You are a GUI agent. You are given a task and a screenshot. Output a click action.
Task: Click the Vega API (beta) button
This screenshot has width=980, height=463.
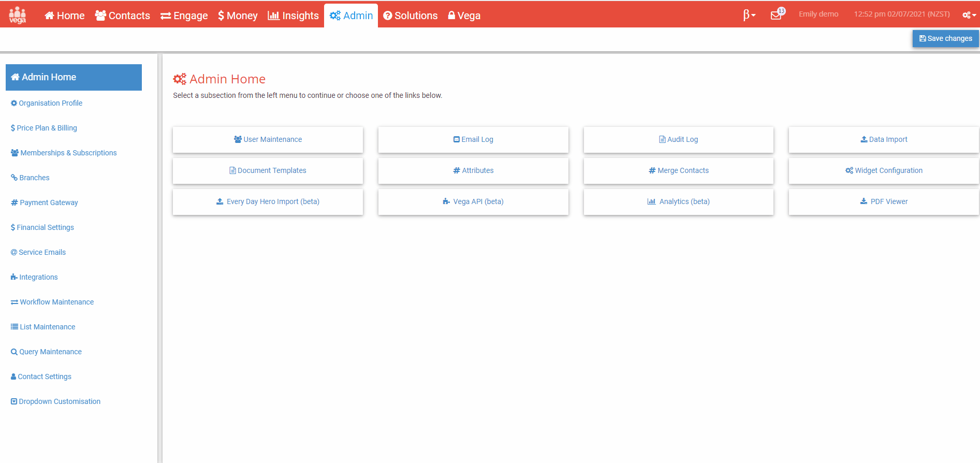[x=473, y=201]
